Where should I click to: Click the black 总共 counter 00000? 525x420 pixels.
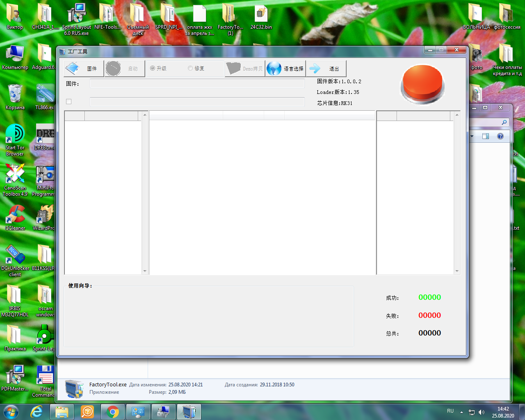tap(429, 333)
